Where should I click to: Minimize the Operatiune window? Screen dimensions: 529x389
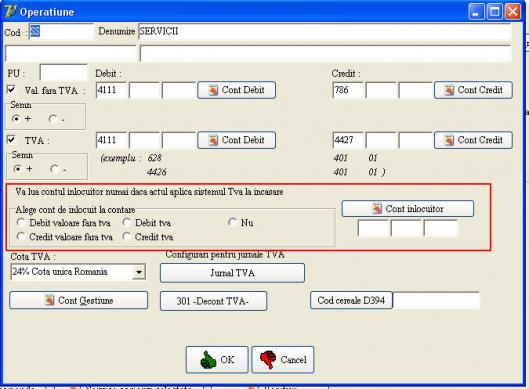click(x=476, y=12)
